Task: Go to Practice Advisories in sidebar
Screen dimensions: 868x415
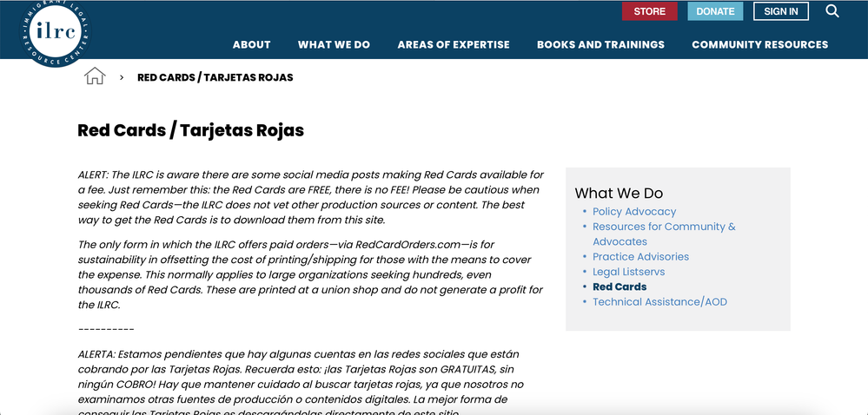Action: (640, 256)
